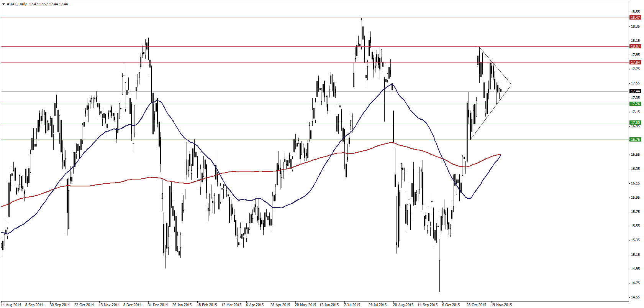Click the 14 Sep 2015 date label
Image resolution: width=644 pixels, height=308 pixels.
pyautogui.click(x=428, y=305)
